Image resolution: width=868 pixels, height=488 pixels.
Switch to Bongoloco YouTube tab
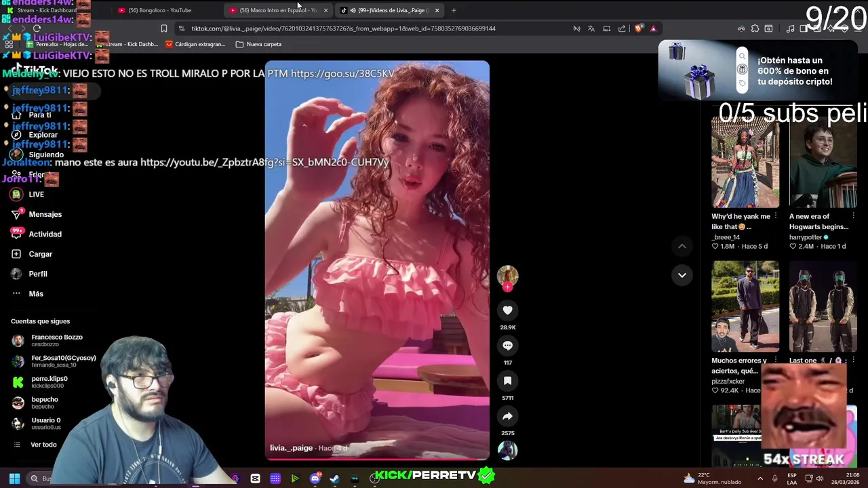tap(160, 10)
